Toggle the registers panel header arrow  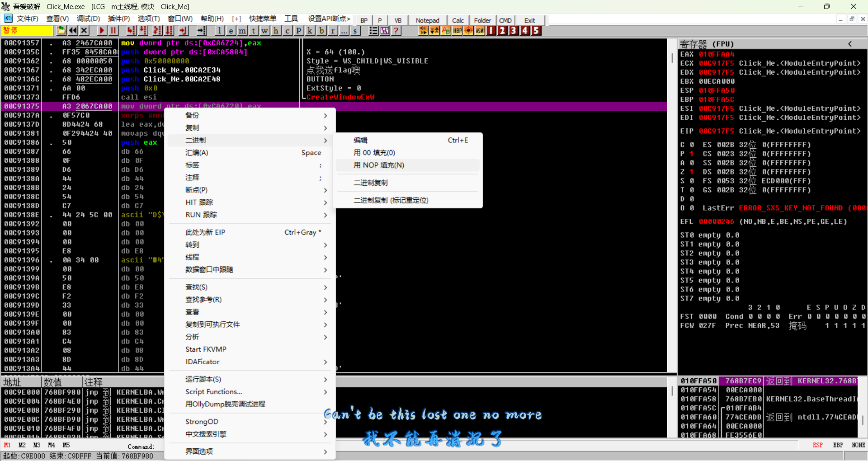tap(849, 44)
